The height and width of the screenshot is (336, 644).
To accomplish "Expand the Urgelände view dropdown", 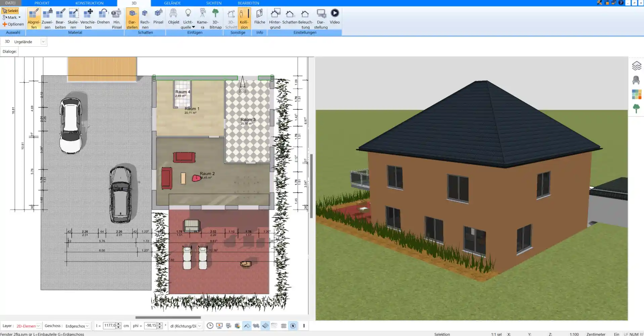I will 43,42.
